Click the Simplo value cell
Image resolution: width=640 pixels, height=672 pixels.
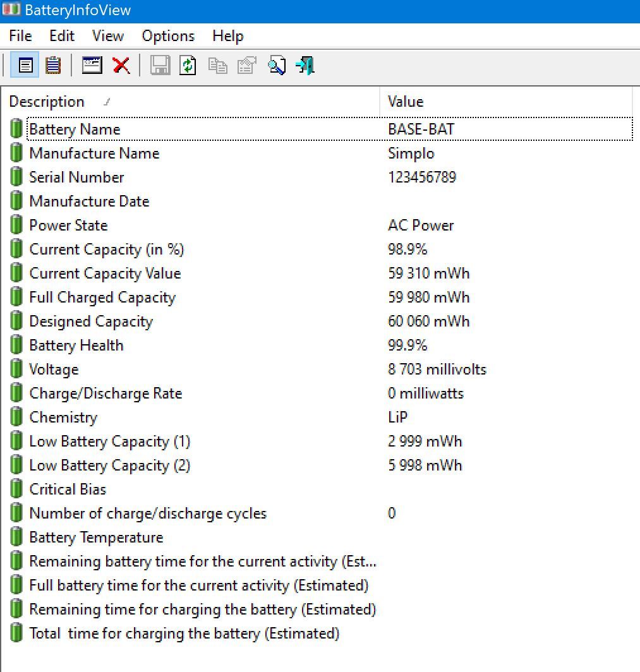(411, 153)
